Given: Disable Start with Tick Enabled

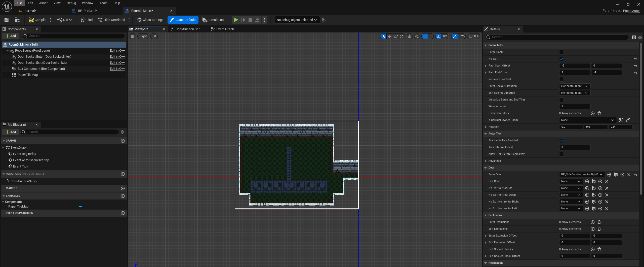Looking at the screenshot, I should click(561, 141).
